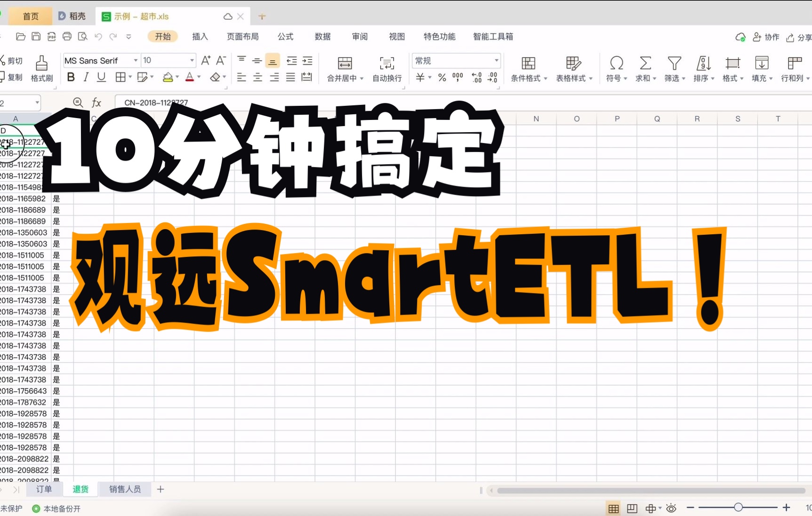Viewport: 812px width, 516px height.
Task: Apply thousands separator format
Action: click(458, 78)
